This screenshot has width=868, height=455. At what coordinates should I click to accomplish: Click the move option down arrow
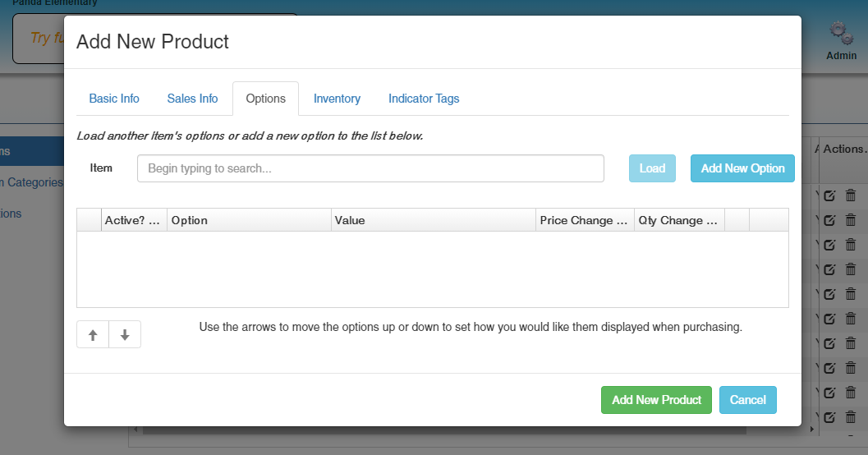pos(125,335)
